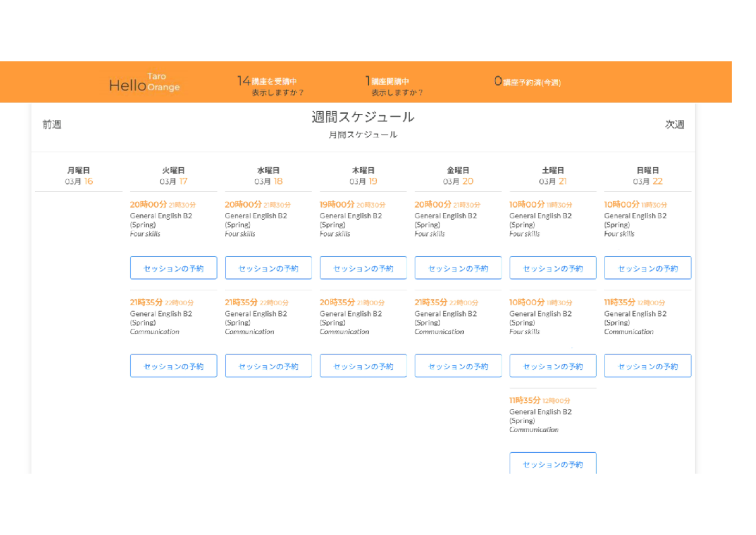Viewport: 756px width, 535px height.
Task: Open the 0講座予約済(今週) reservations counter
Action: [527, 82]
